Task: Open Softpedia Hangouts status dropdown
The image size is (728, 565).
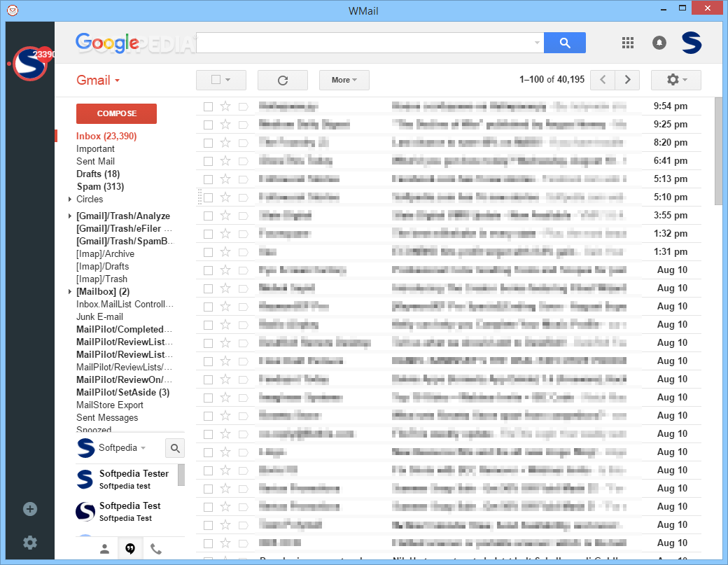Action: coord(122,448)
